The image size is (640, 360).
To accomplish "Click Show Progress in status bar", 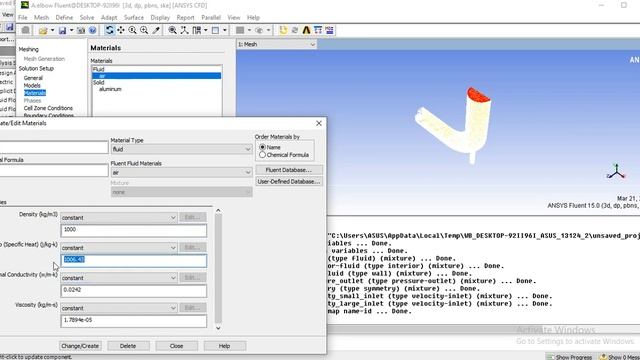I will coord(570,357).
